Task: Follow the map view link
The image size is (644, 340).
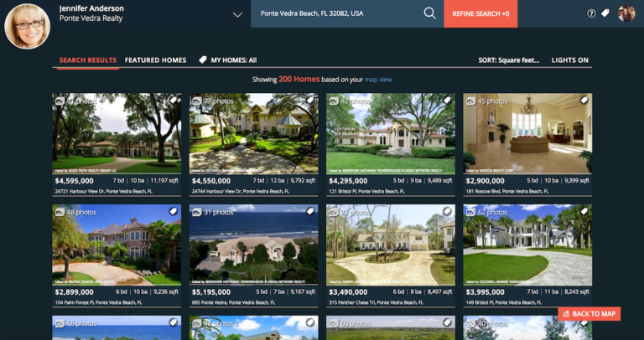Action: click(x=378, y=80)
